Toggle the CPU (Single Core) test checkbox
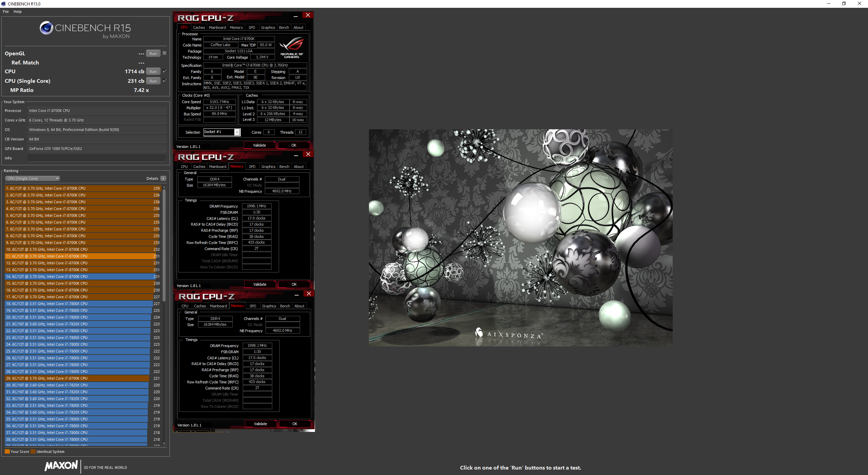Image resolution: width=868 pixels, height=475 pixels. point(164,81)
